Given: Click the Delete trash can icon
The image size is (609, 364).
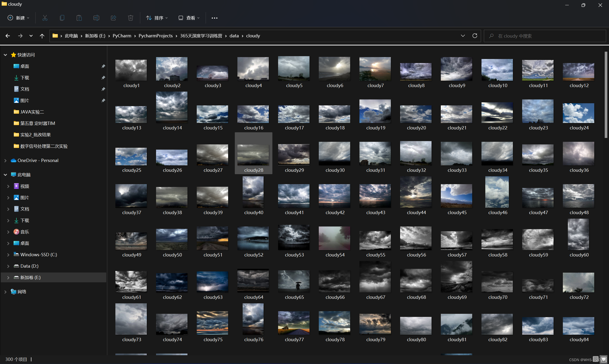Looking at the screenshot, I should coord(130,18).
